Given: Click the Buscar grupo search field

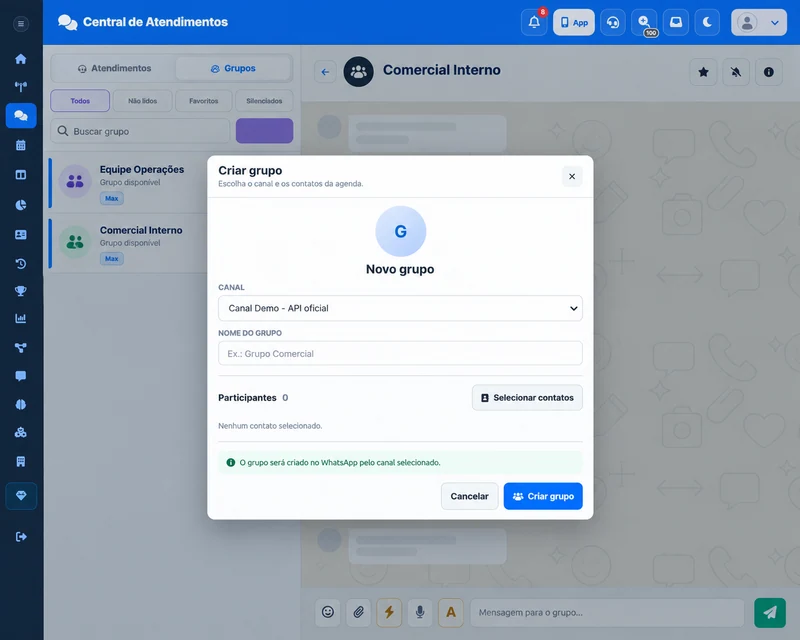Looking at the screenshot, I should coord(140,131).
